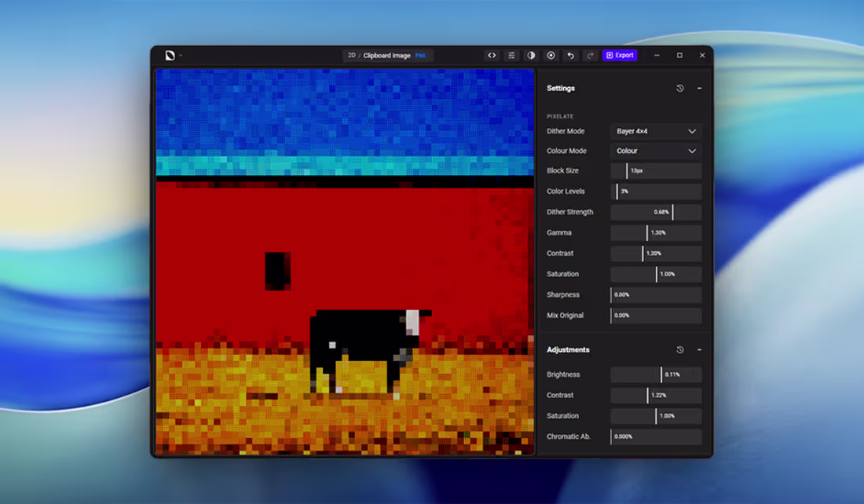This screenshot has width=864, height=504.
Task: Minimize the application window
Action: (x=657, y=55)
